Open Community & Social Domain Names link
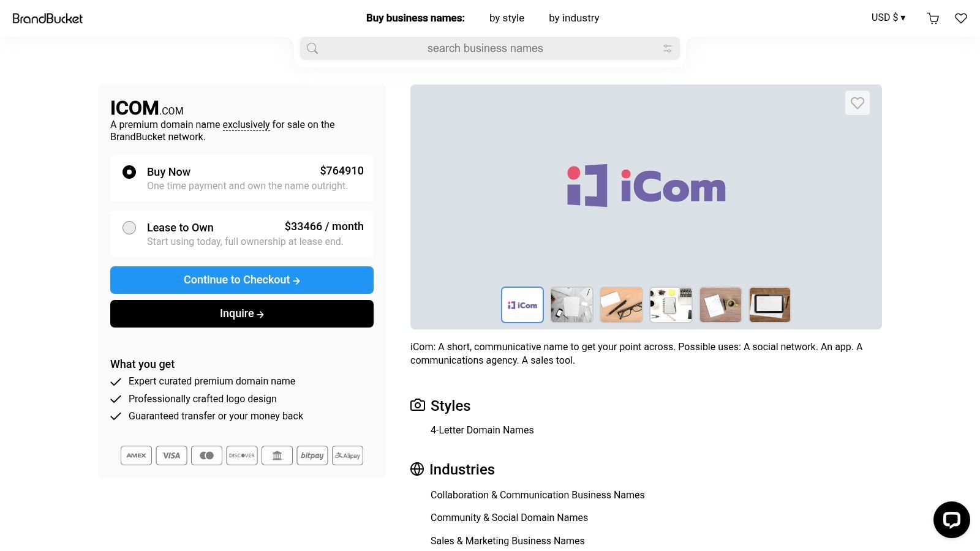Image resolution: width=980 pixels, height=551 pixels. click(x=509, y=517)
